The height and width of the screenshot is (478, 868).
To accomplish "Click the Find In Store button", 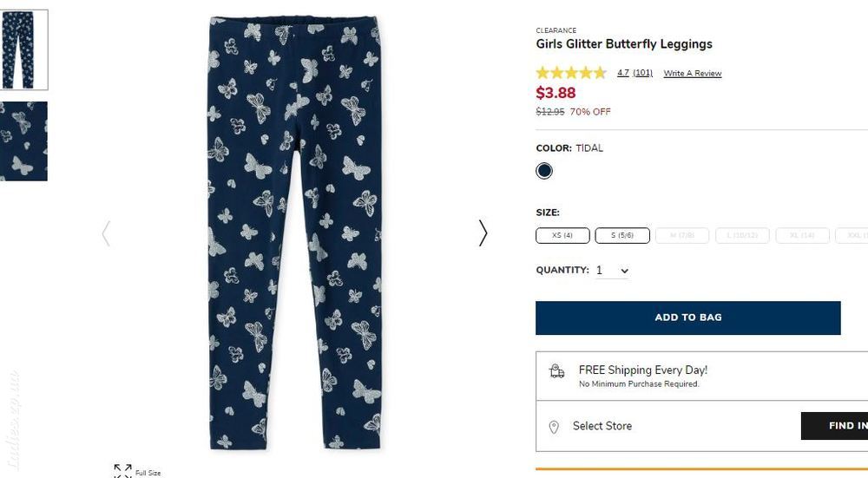I will (835, 425).
